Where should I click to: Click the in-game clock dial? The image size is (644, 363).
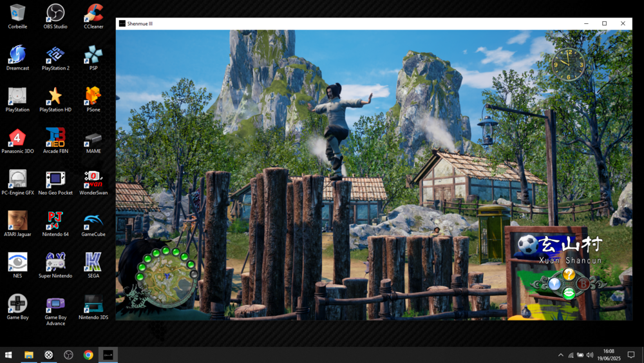point(567,65)
